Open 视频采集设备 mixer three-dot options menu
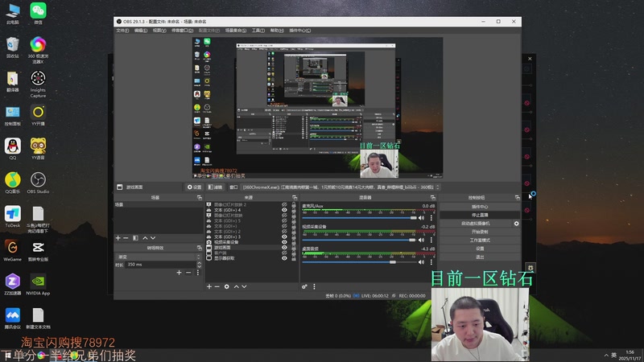This screenshot has width=644, height=362. click(x=431, y=240)
